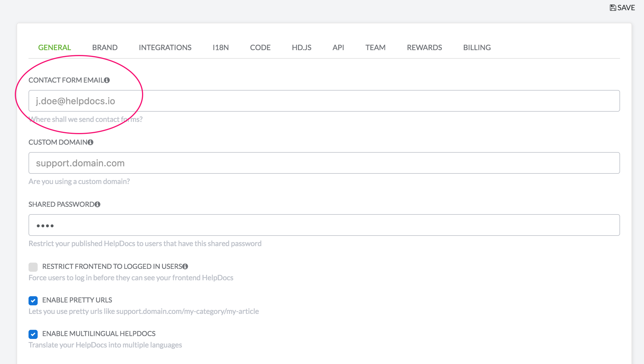Viewport: 644px width, 364px height.
Task: View the Rewards tab
Action: (x=424, y=48)
